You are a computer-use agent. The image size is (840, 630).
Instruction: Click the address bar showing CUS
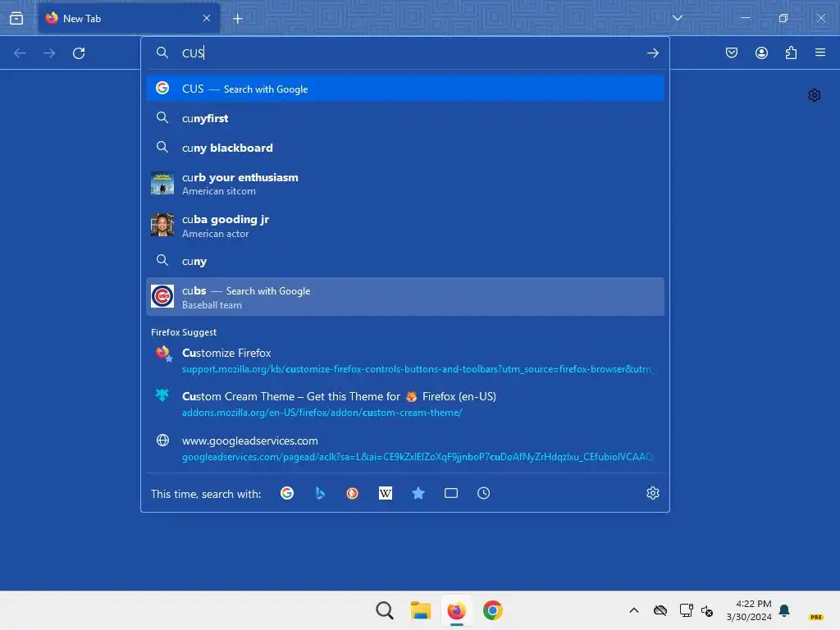[x=407, y=52]
